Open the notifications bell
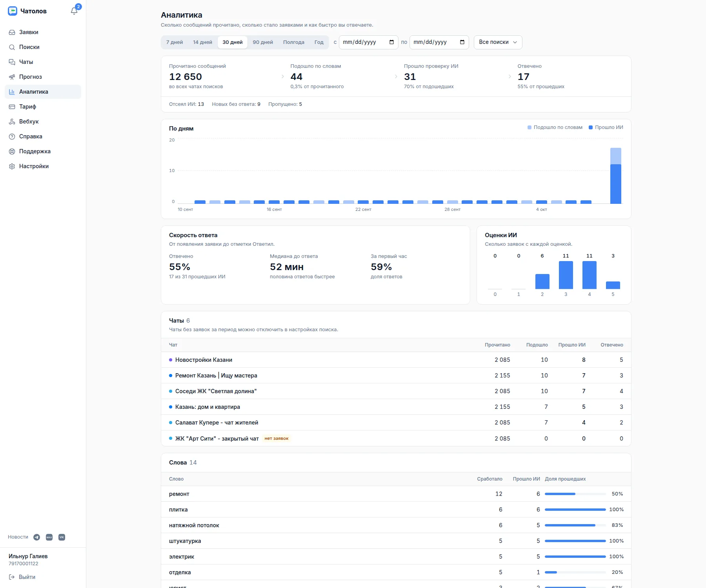This screenshot has width=706, height=588. click(74, 11)
